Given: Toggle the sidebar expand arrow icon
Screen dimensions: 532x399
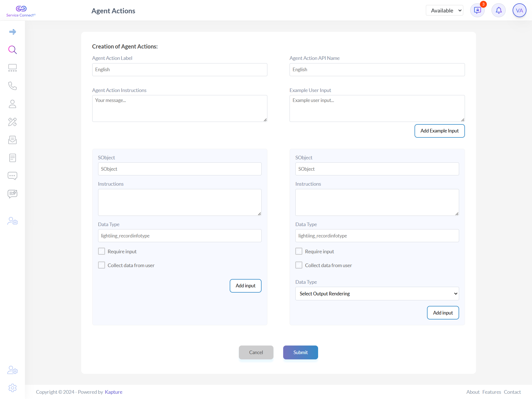Looking at the screenshot, I should (x=12, y=32).
